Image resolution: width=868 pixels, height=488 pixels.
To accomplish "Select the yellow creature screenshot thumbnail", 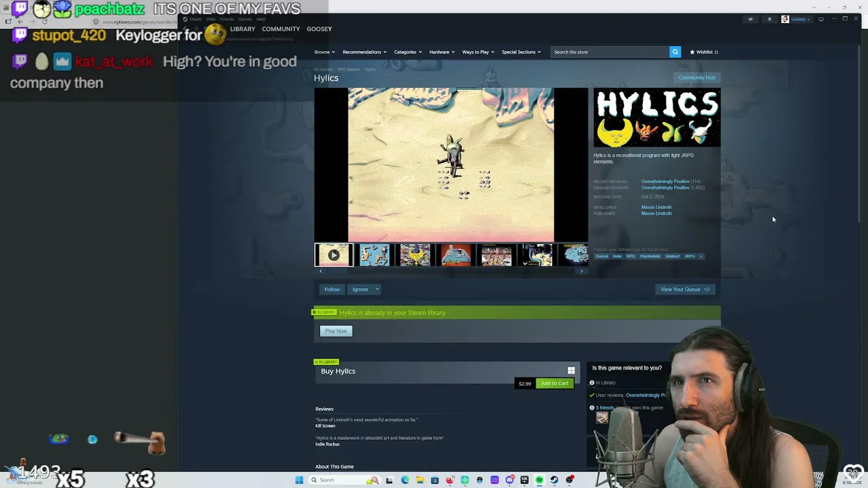I will coord(415,255).
